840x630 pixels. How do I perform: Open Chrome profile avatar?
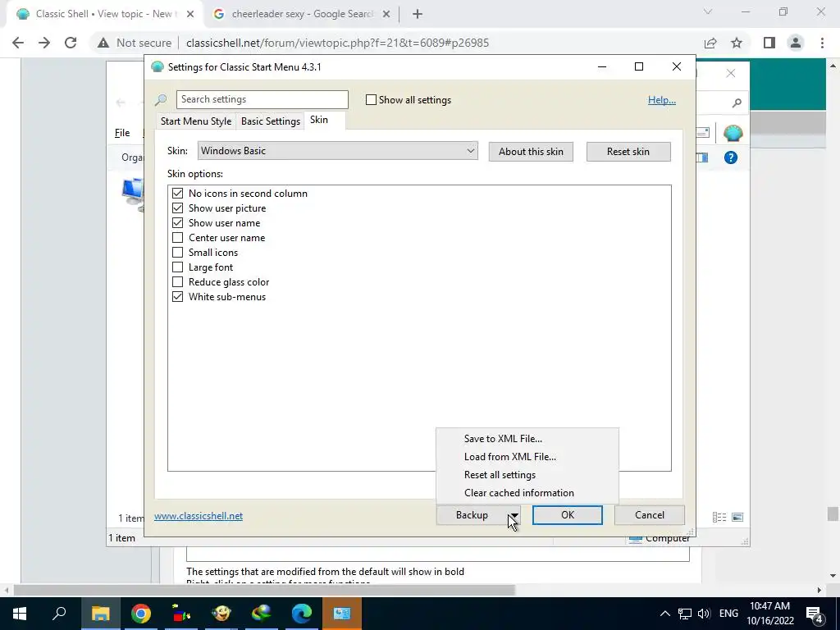[x=796, y=43]
